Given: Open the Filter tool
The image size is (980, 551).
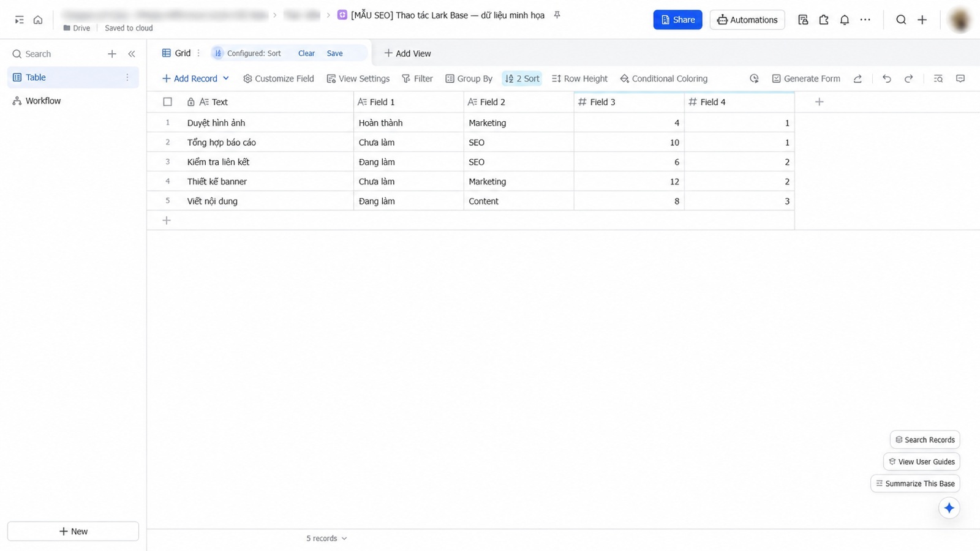Looking at the screenshot, I should tap(417, 78).
